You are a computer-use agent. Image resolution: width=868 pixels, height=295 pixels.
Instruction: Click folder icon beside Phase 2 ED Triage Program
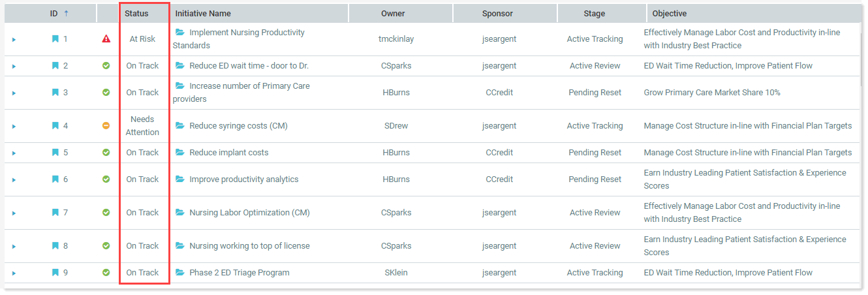click(x=180, y=273)
